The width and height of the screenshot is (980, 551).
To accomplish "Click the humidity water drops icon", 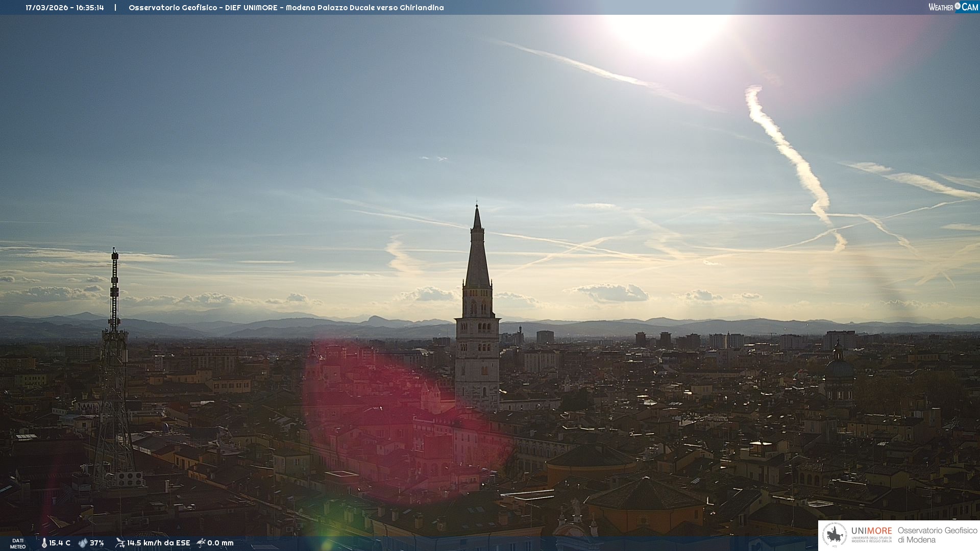I will [x=83, y=543].
